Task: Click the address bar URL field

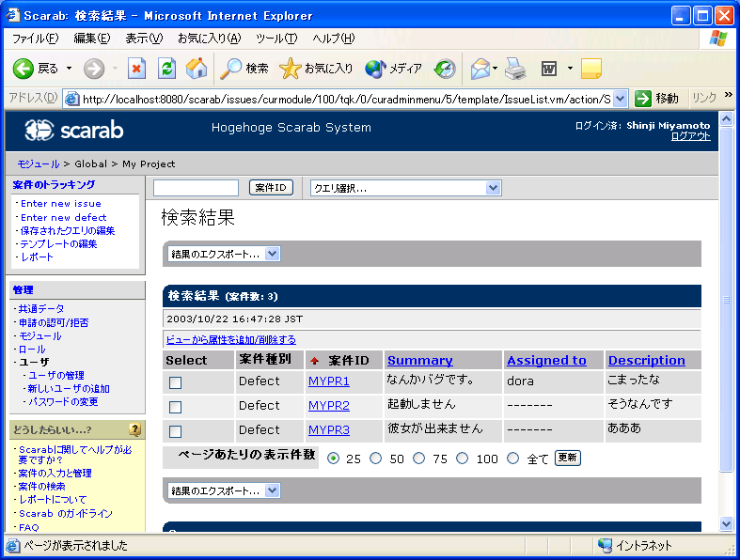Action: coord(347,99)
